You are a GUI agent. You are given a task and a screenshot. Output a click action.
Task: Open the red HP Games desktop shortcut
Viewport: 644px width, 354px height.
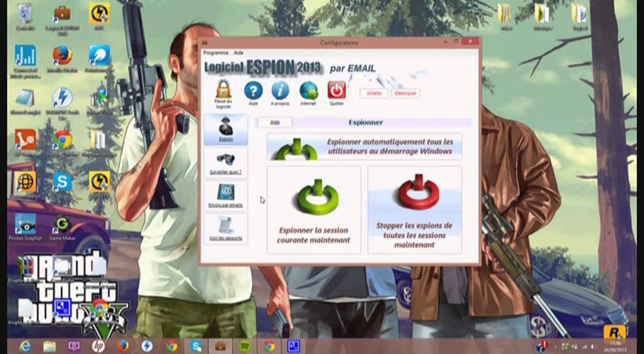coord(25,140)
